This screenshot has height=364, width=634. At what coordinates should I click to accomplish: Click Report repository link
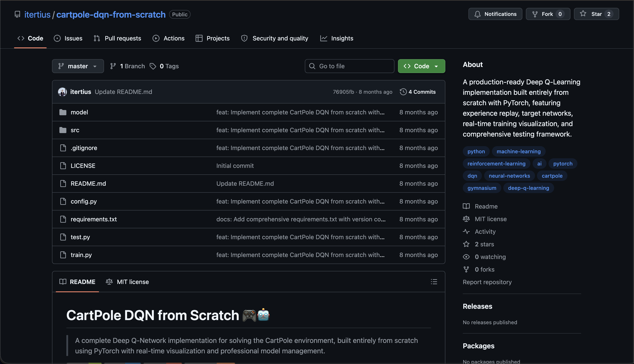pos(487,282)
